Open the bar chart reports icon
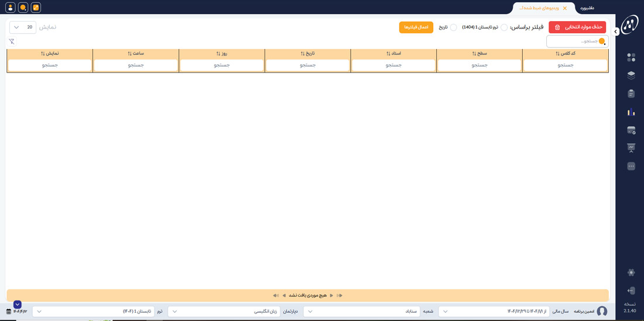 (631, 112)
